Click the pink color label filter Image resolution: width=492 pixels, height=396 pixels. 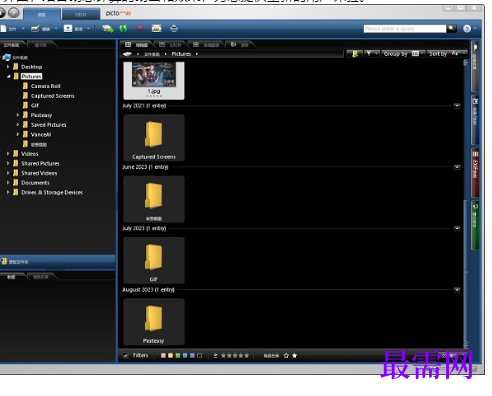click(x=163, y=356)
